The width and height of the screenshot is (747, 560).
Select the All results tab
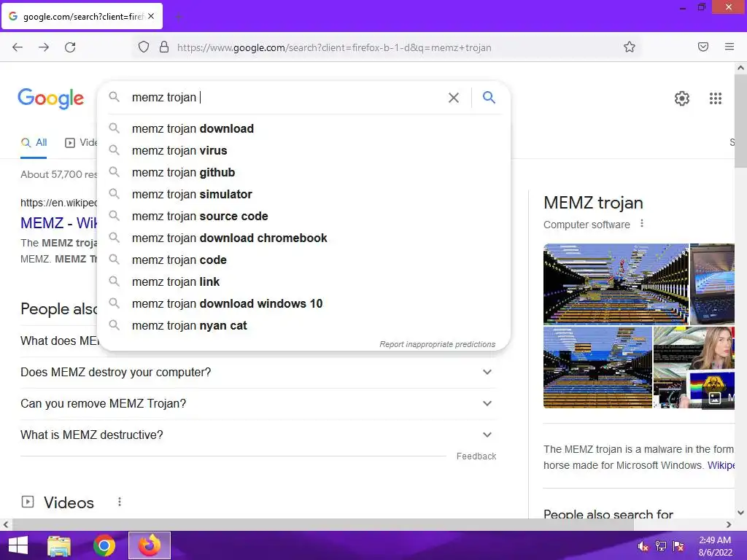tap(34, 142)
